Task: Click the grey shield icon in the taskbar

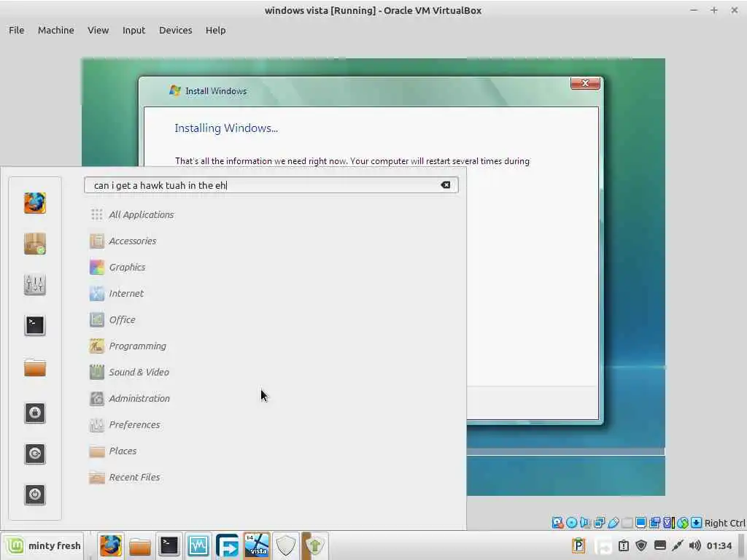Action: (x=286, y=545)
